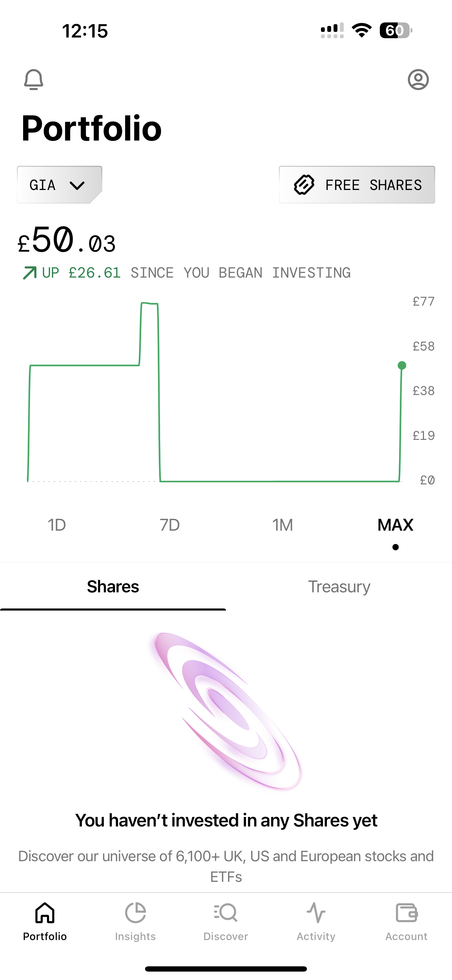The image size is (452, 980).
Task: Open notifications bell icon
Action: pyautogui.click(x=34, y=80)
